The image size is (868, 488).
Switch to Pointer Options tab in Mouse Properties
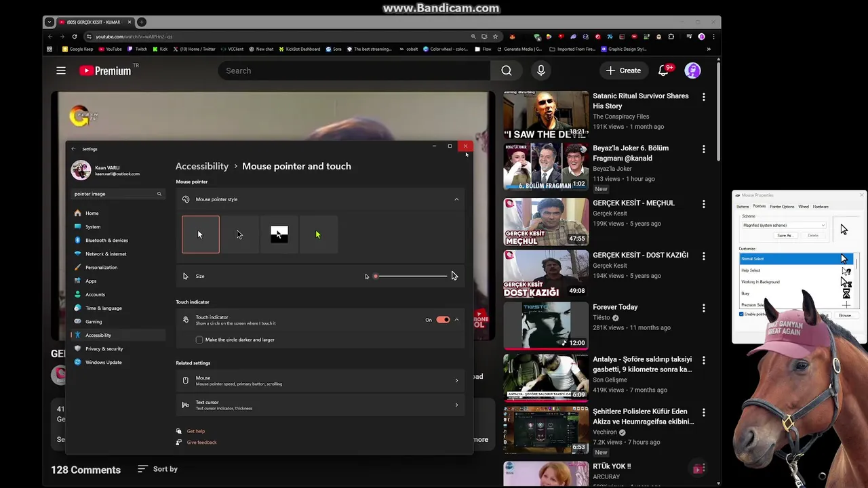point(782,207)
